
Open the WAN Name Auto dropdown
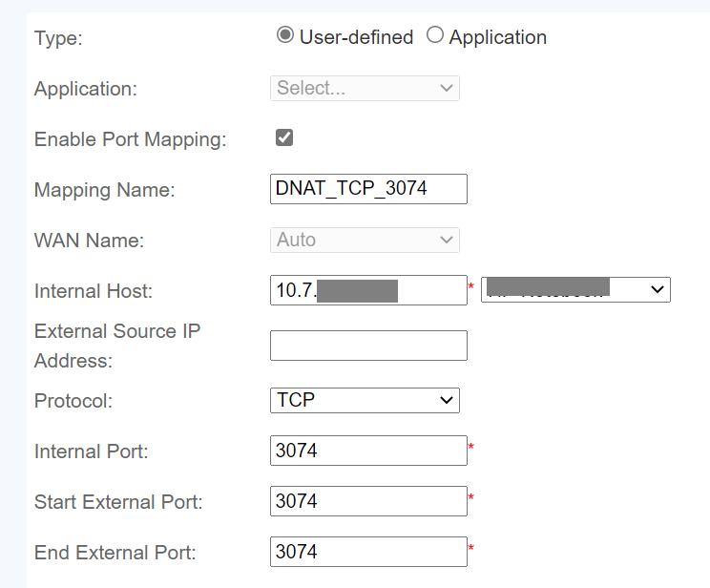pyautogui.click(x=365, y=241)
